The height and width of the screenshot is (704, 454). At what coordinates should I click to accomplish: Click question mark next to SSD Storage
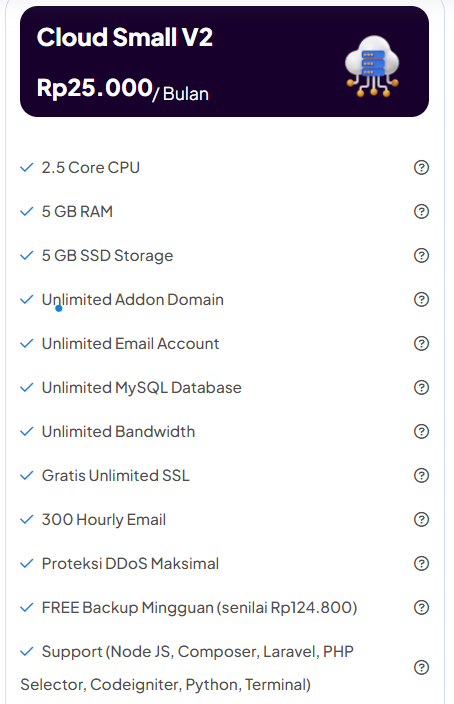coord(421,255)
